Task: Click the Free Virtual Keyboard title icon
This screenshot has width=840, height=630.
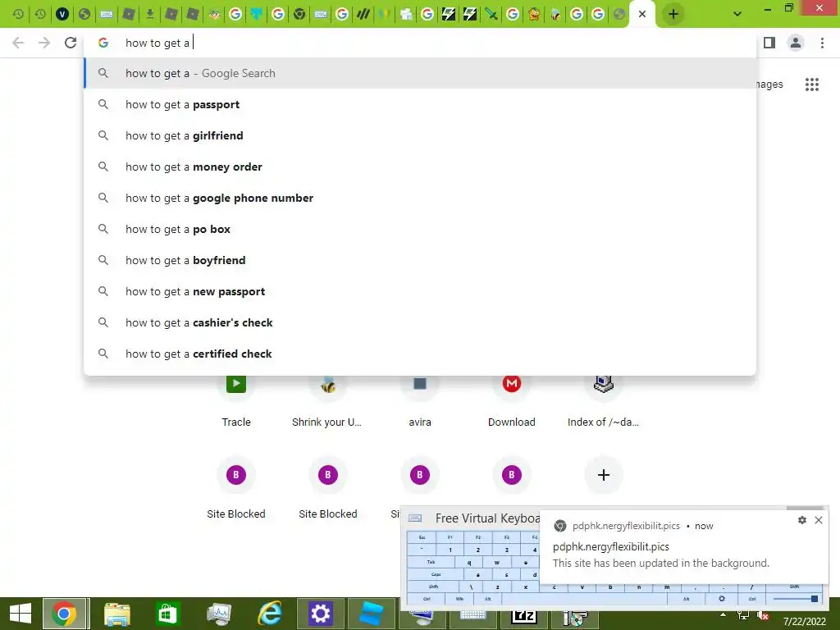Action: pos(415,518)
